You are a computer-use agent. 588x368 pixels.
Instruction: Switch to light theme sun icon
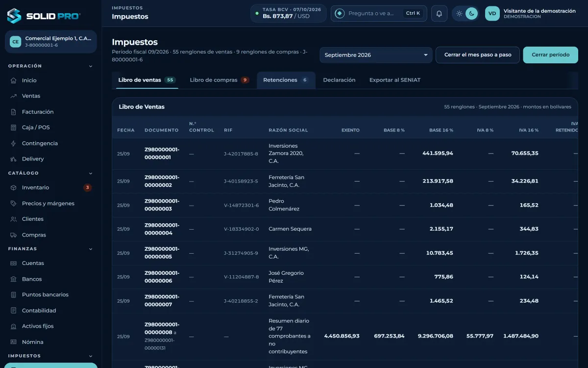[459, 14]
